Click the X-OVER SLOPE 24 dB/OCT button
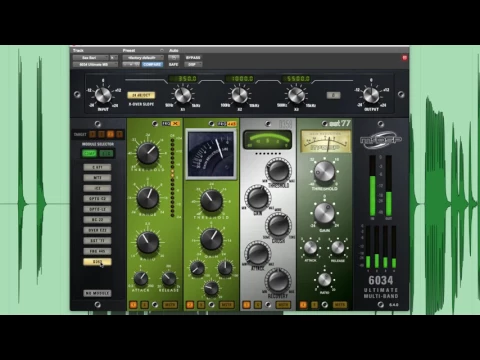480x360 pixels. [x=141, y=95]
